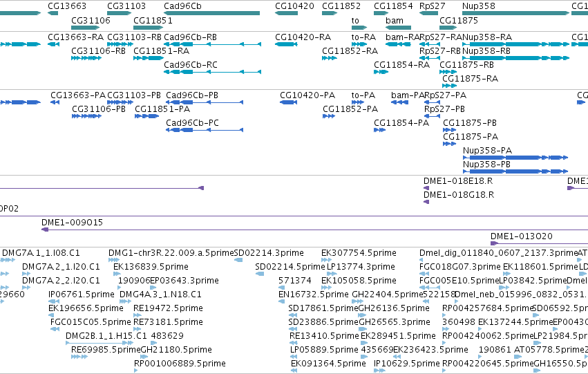Click the GH26136.5prime EST label
The image size is (588, 374).
point(394,308)
